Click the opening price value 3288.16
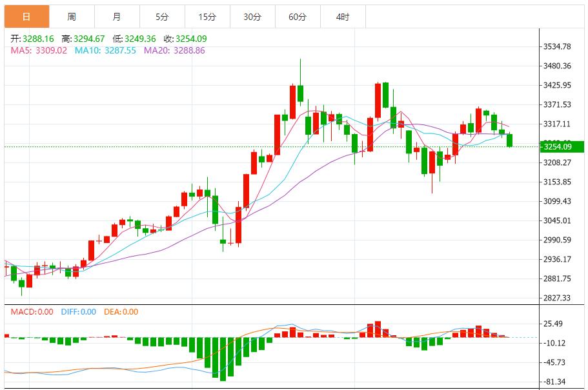 click(41, 39)
